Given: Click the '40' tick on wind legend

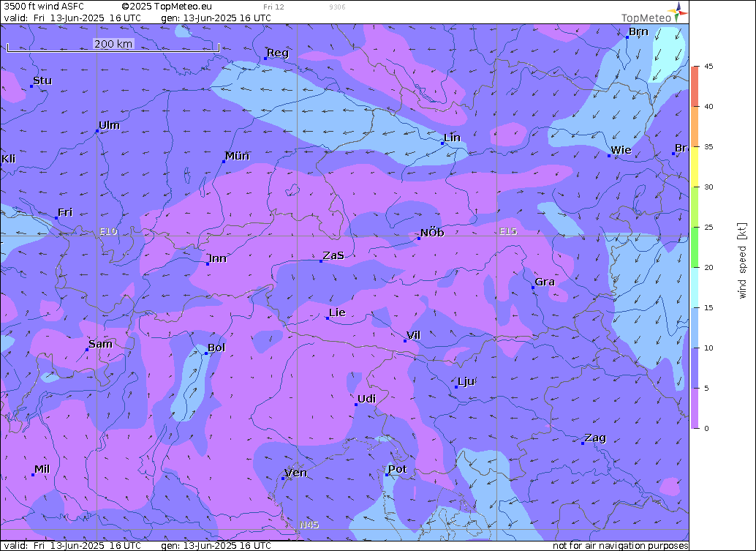Looking at the screenshot, I should 708,107.
